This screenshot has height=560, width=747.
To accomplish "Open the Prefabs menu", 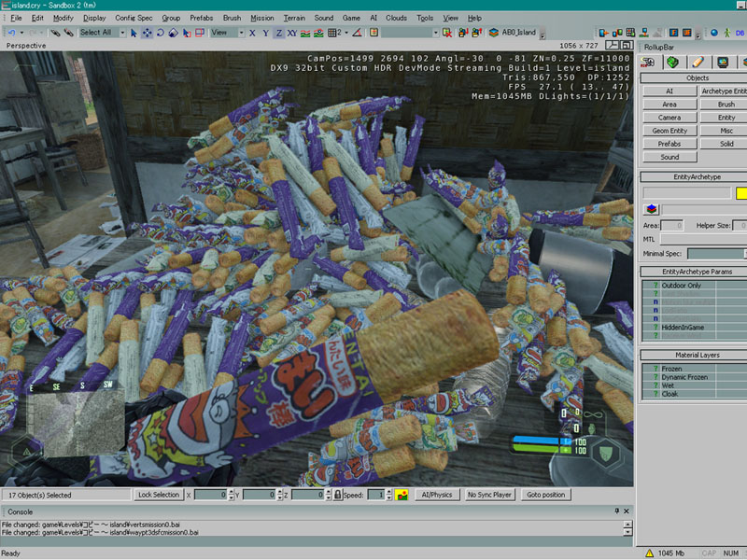I will tap(202, 18).
